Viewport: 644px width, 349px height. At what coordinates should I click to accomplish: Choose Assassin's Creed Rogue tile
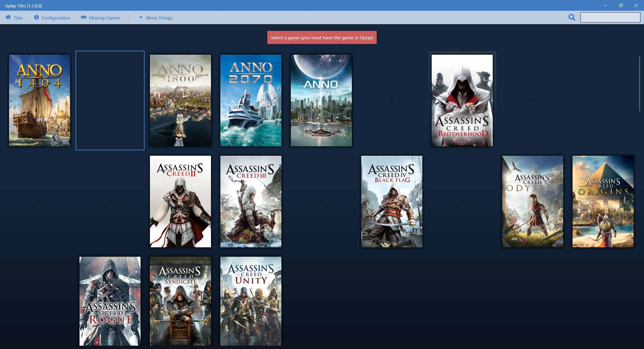110,301
